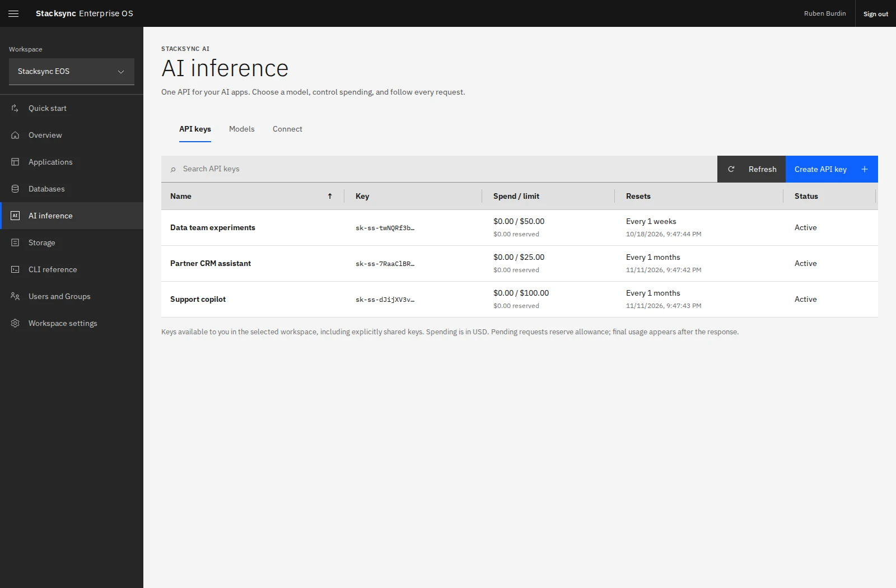
Task: Click the Storage sidebar icon
Action: pos(15,242)
